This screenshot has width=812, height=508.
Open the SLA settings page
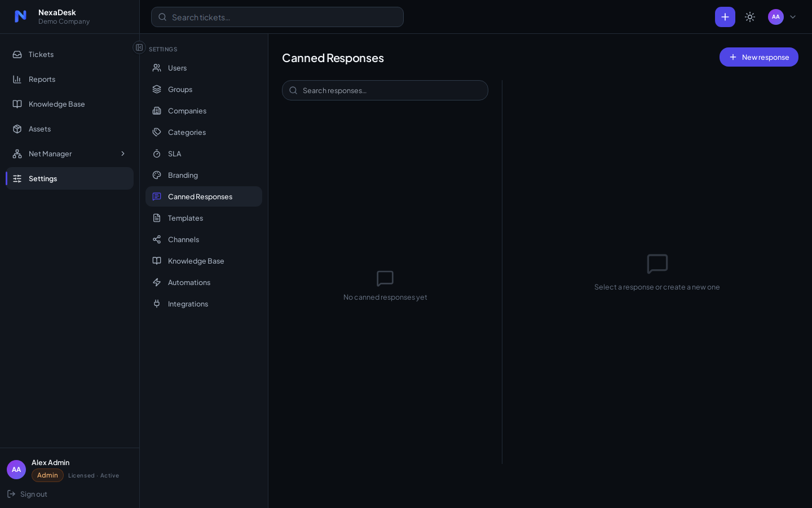[204, 154]
